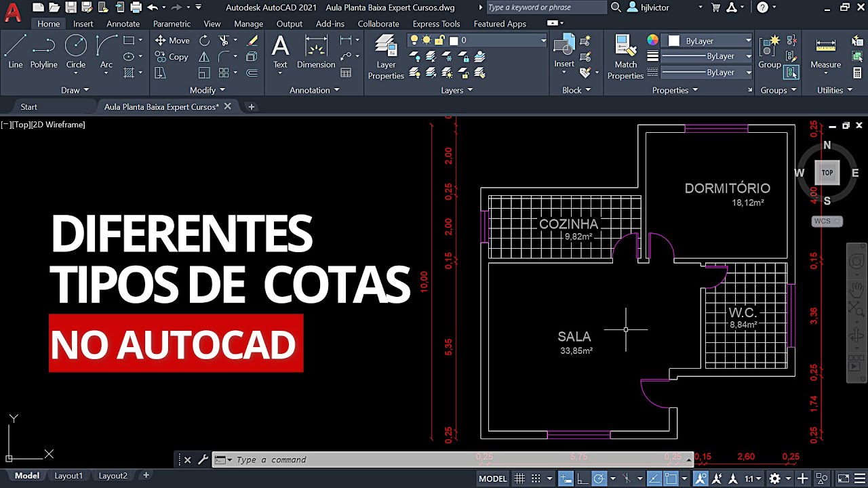Switch to the Start file tab
The image size is (868, 488).
tap(28, 106)
